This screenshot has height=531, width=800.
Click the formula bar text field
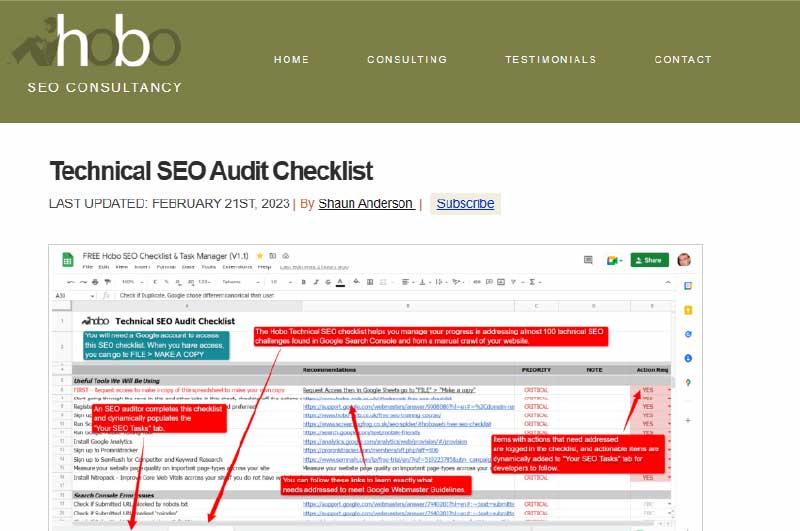tap(395, 295)
